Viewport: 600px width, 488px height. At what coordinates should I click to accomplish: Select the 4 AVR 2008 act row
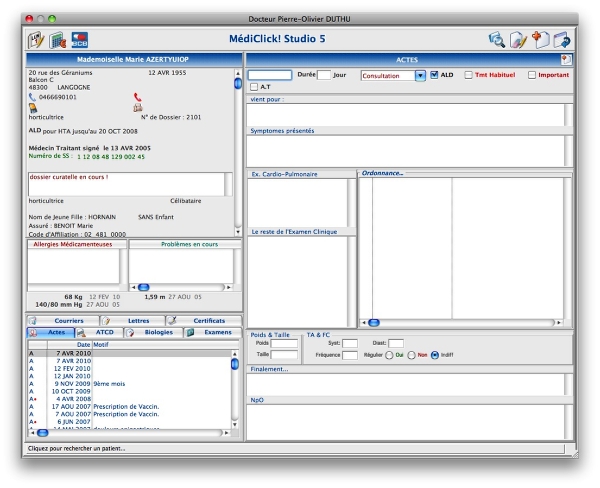pos(130,399)
